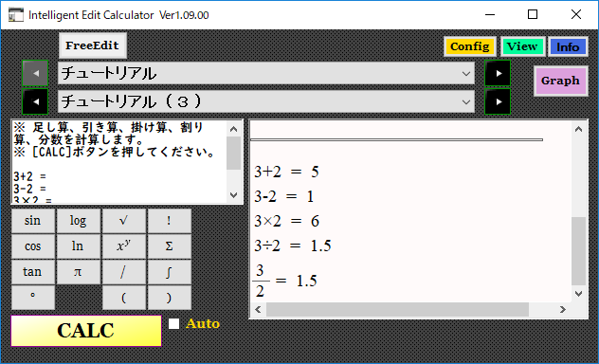
Task: Click the result line 3-2 = 1
Action: [x=284, y=197]
